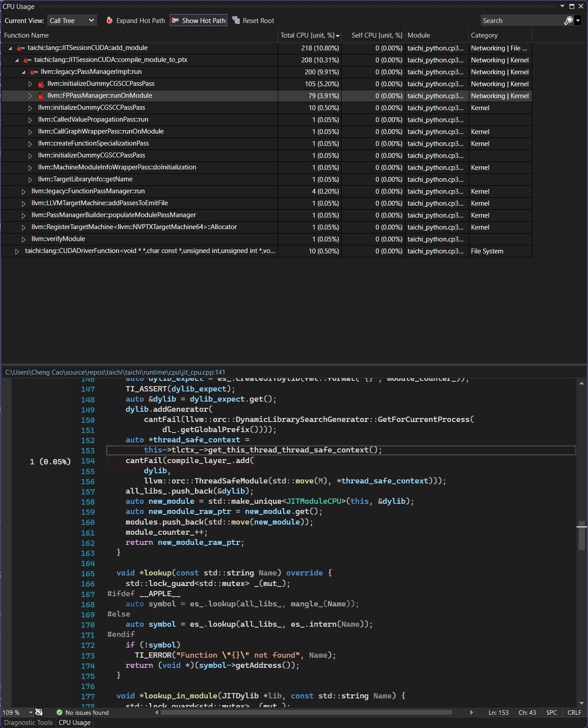This screenshot has height=728, width=588.
Task: Open the CPU Usage window position dropdown
Action: click(x=562, y=6)
